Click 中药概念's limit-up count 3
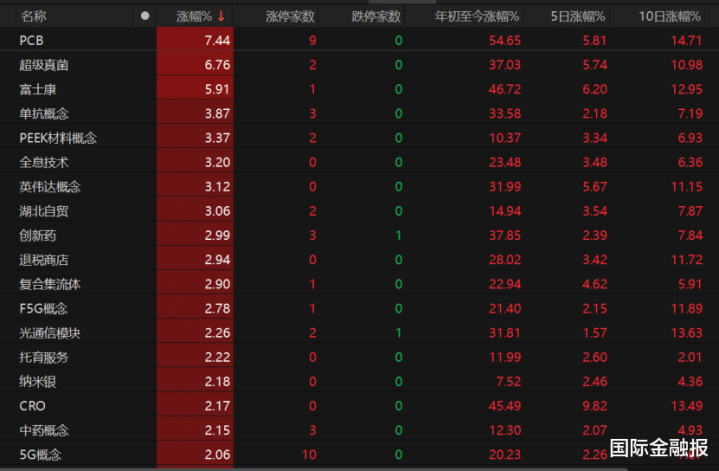Image resolution: width=719 pixels, height=471 pixels. tap(313, 430)
